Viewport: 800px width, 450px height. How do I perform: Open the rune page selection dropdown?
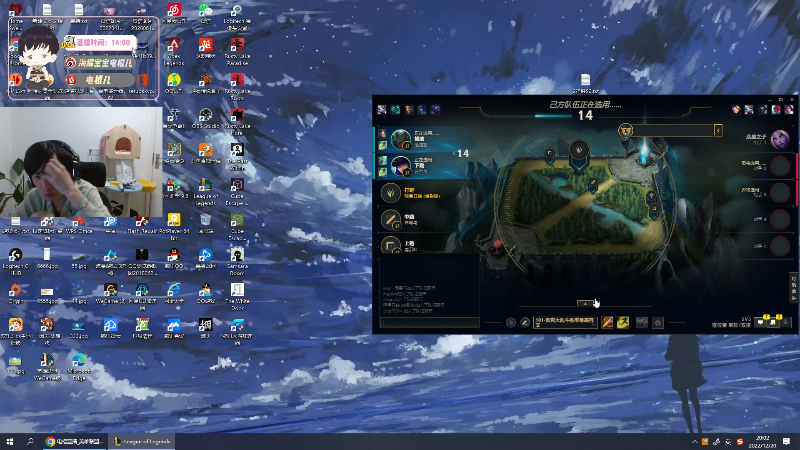coord(565,322)
